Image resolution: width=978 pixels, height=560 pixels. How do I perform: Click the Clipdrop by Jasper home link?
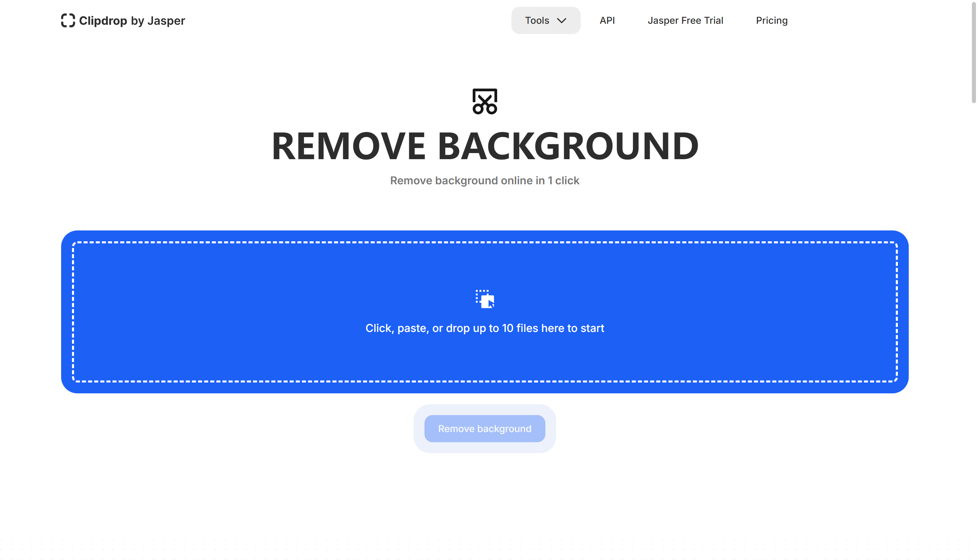123,20
